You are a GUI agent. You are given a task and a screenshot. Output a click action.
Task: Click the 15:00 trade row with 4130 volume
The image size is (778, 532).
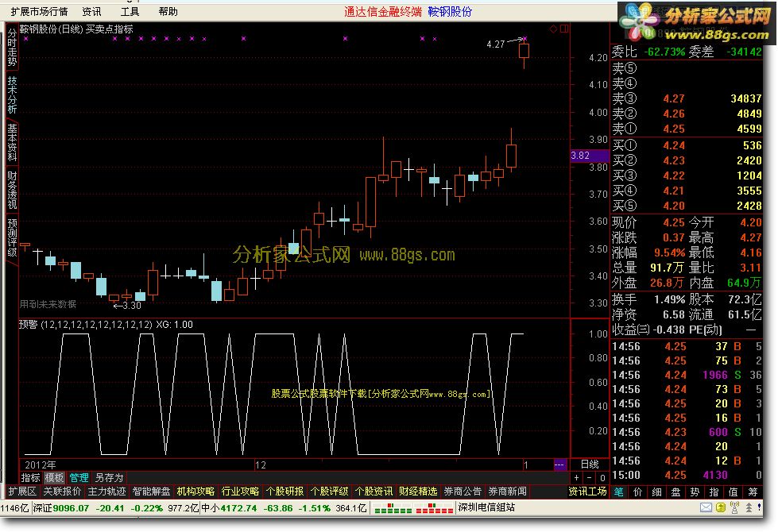point(687,475)
